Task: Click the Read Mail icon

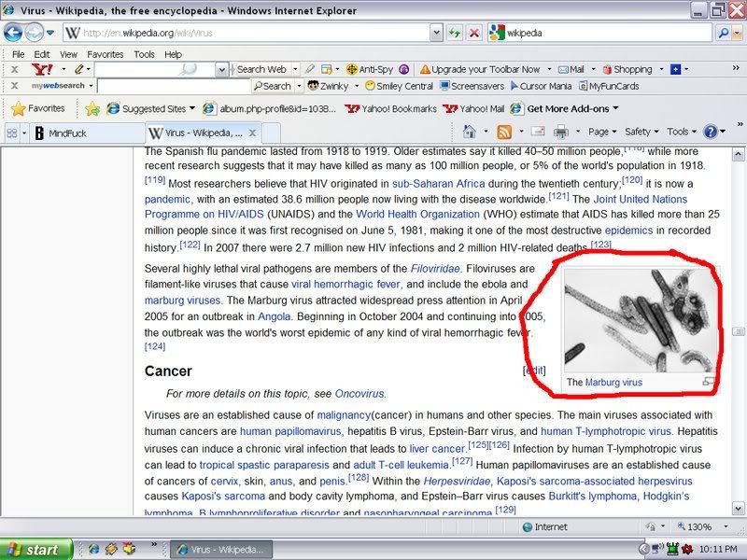Action: point(538,131)
